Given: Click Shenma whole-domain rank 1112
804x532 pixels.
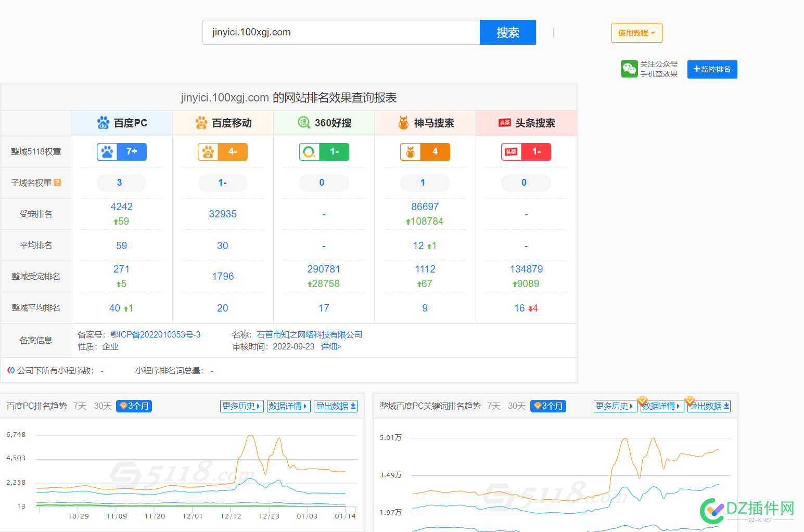Looking at the screenshot, I should (425, 269).
